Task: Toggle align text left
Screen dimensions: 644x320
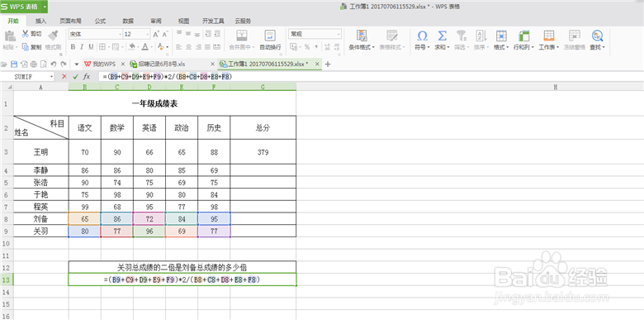Action: (x=179, y=47)
